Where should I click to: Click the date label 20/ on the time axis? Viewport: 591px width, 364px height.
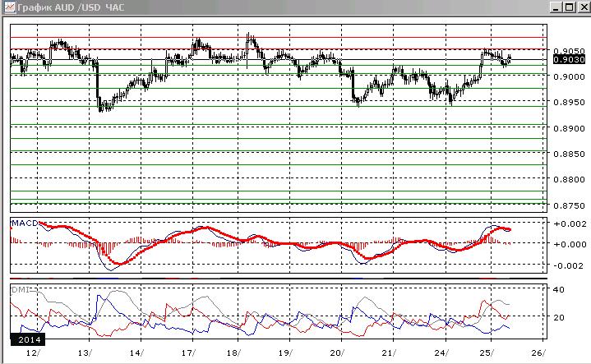pyautogui.click(x=336, y=353)
